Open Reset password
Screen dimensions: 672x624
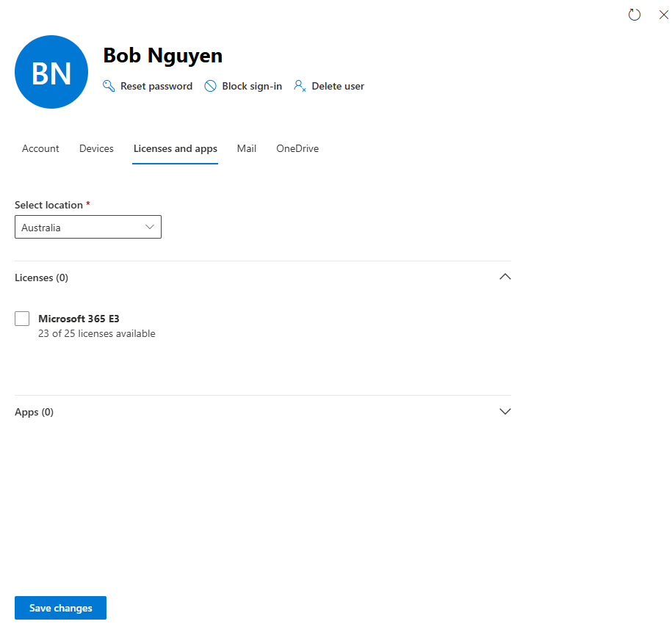tap(148, 86)
